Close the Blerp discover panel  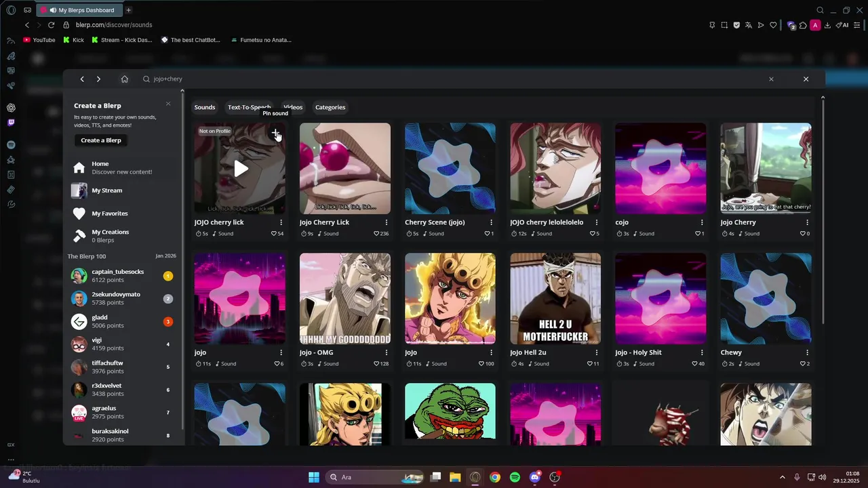pos(806,79)
